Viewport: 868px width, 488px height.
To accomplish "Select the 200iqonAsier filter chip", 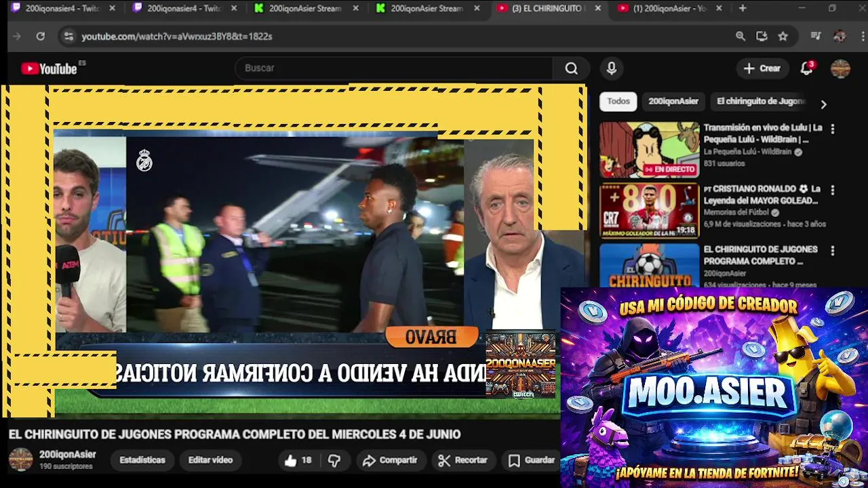I will coord(673,102).
